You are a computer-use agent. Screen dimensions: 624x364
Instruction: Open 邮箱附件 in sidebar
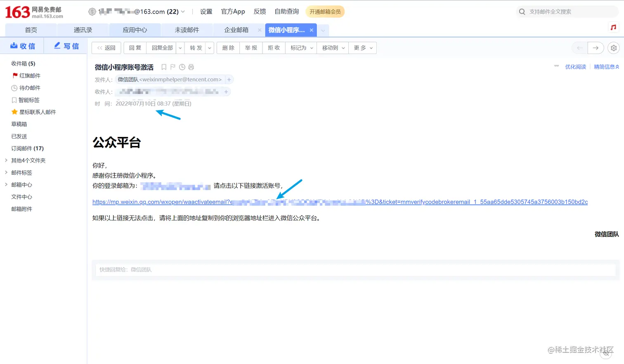point(21,209)
